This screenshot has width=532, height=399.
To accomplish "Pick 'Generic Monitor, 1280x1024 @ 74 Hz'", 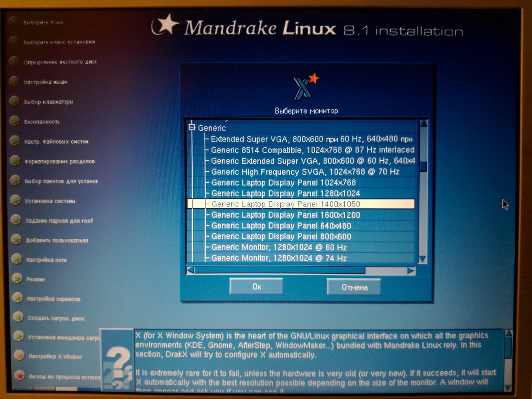I will pos(279,258).
